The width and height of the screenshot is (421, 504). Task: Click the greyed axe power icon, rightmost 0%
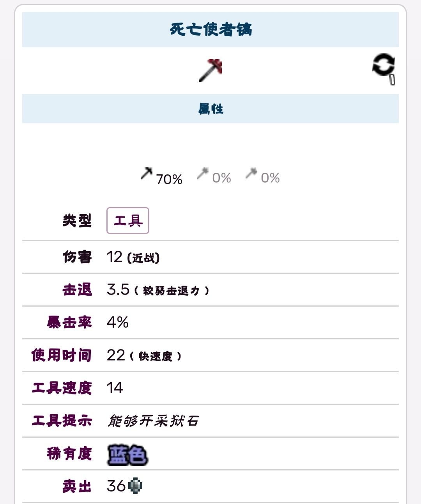click(x=251, y=173)
